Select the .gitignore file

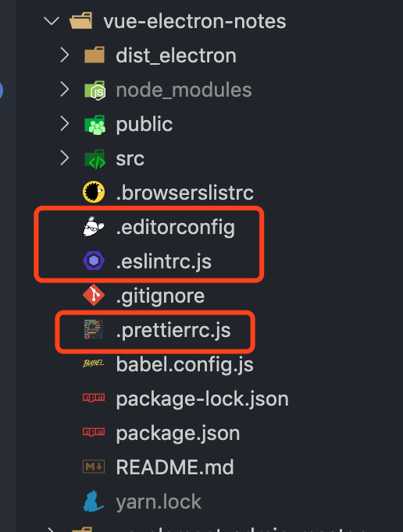pyautogui.click(x=160, y=296)
